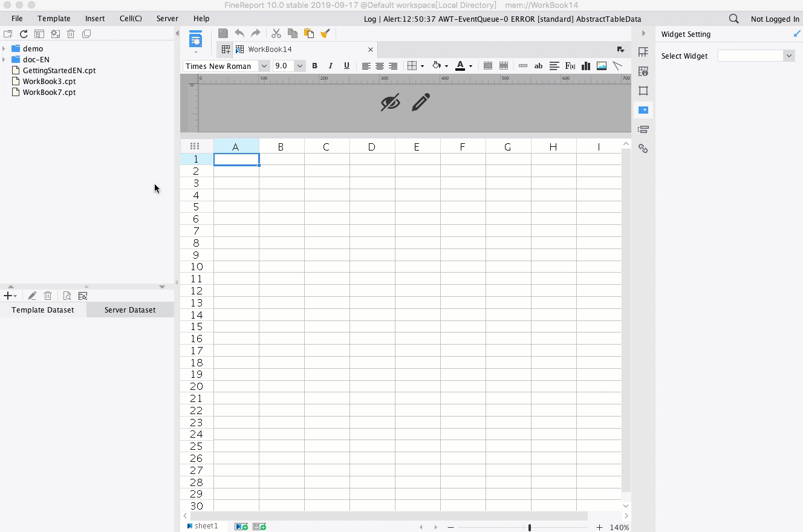Select the merge cells icon in toolbar

(488, 66)
